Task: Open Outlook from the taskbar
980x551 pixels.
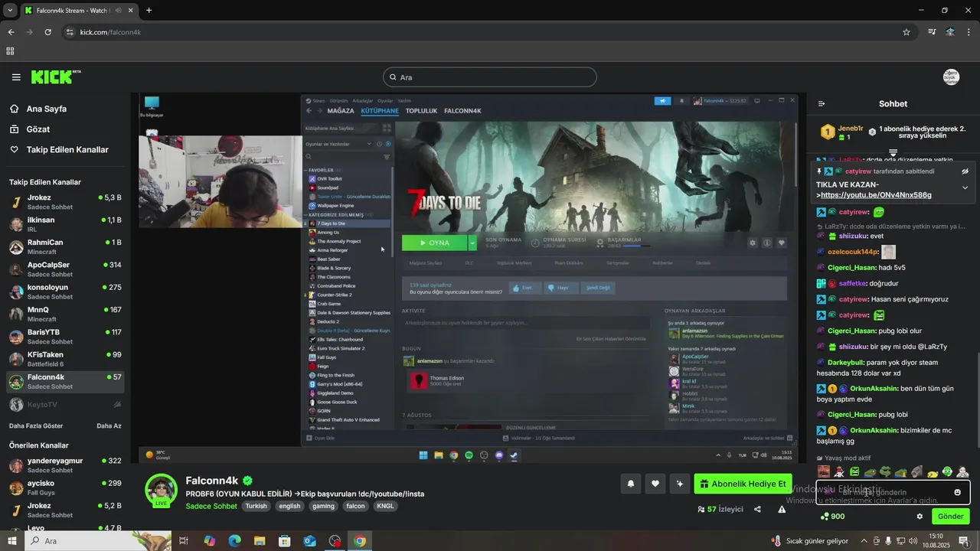Action: pyautogui.click(x=309, y=541)
